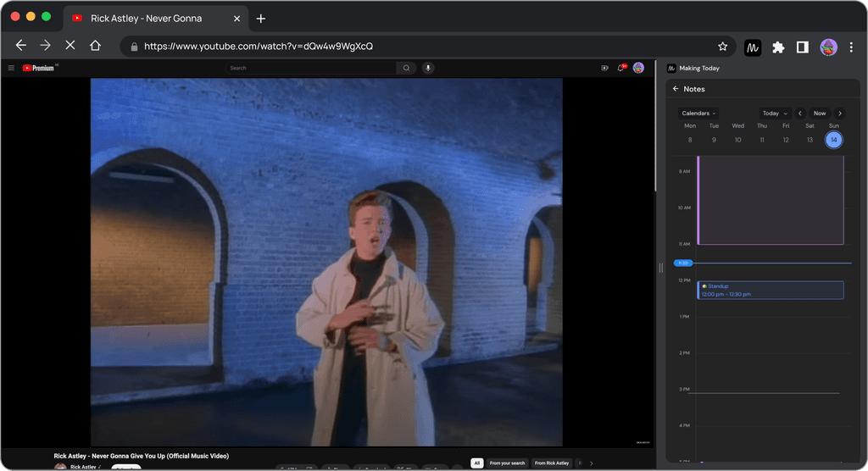The image size is (868, 471).
Task: Select Tuesday the 9th
Action: click(x=714, y=140)
